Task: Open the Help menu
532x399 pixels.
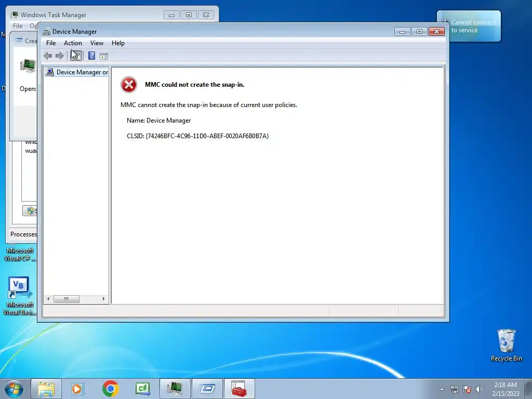Action: (118, 43)
